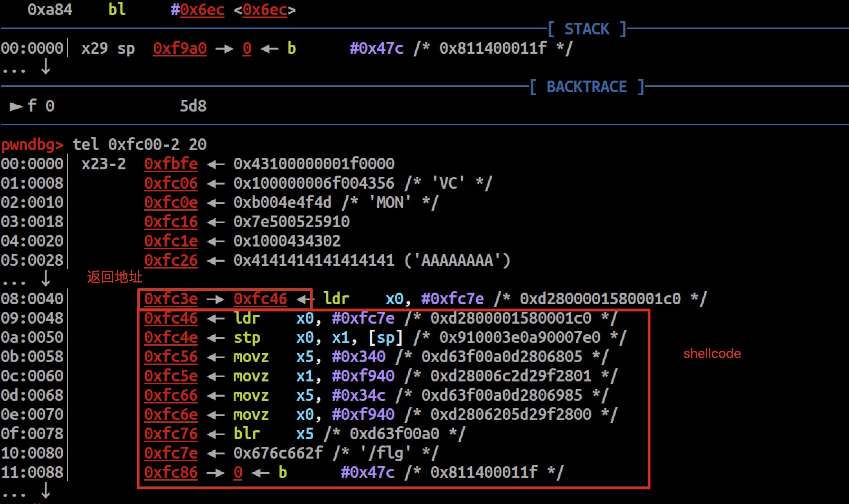Click the red shellcode annotation label
Screen dimensions: 849x504
(712, 354)
